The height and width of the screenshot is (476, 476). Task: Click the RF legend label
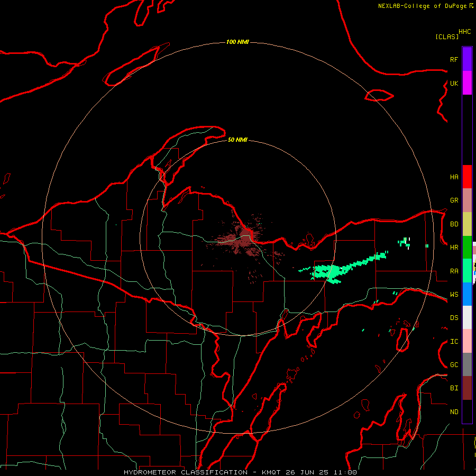coord(454,59)
